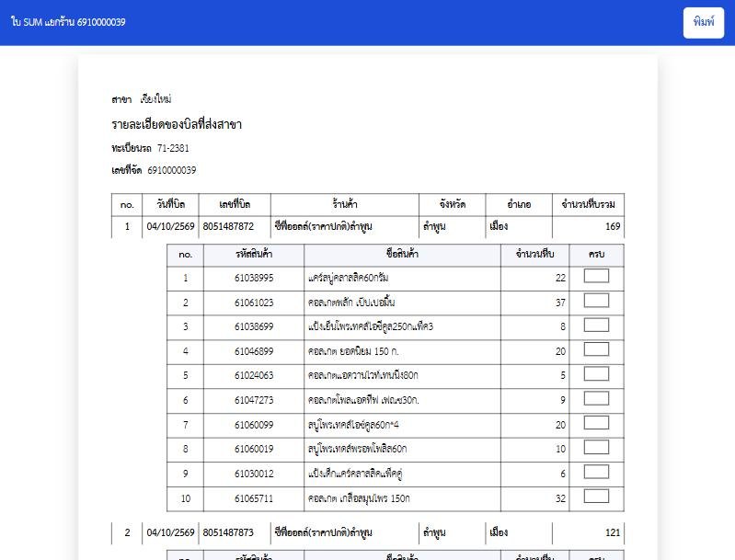Click the ร้านค้า column header
This screenshot has height=560, width=735.
[345, 204]
